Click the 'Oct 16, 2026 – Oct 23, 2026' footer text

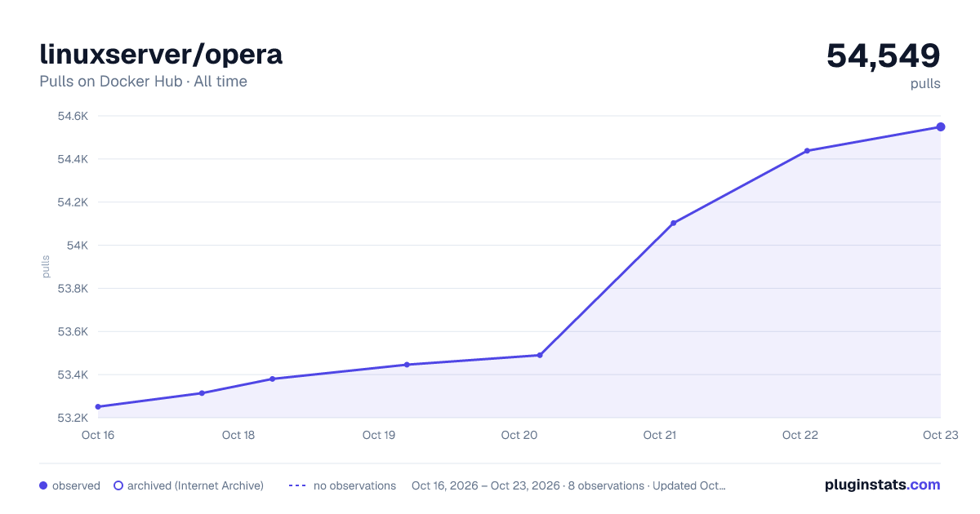tap(486, 485)
